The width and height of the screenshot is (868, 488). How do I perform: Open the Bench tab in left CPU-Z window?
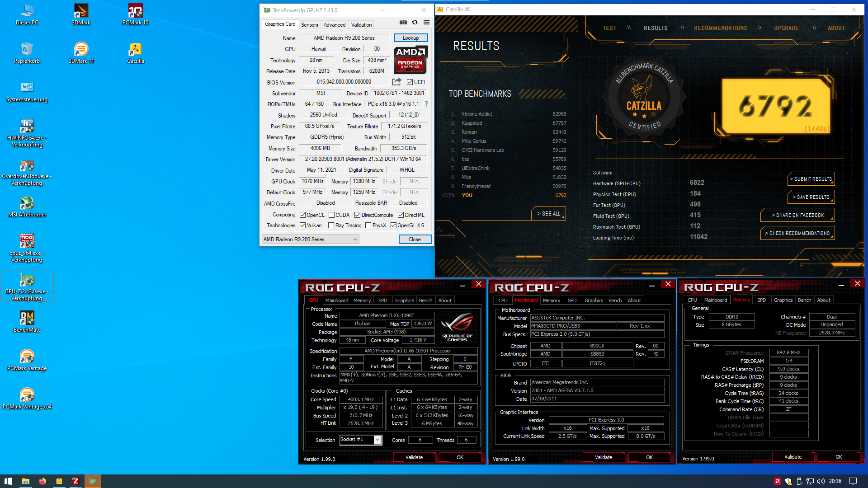point(425,300)
